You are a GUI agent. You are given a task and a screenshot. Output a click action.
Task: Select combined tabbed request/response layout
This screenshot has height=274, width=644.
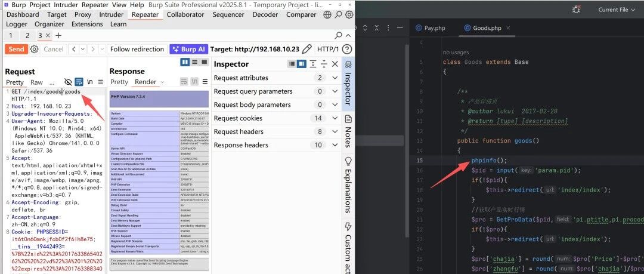tap(204, 62)
